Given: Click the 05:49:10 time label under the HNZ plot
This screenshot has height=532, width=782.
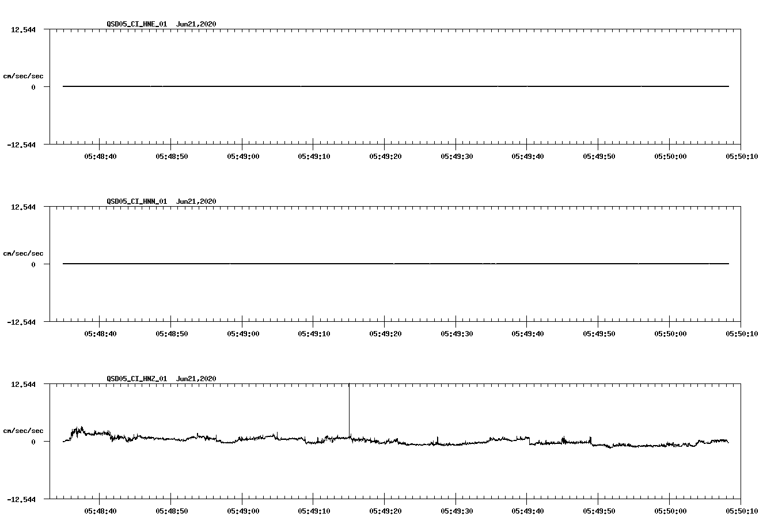Looking at the screenshot, I should 314,511.
